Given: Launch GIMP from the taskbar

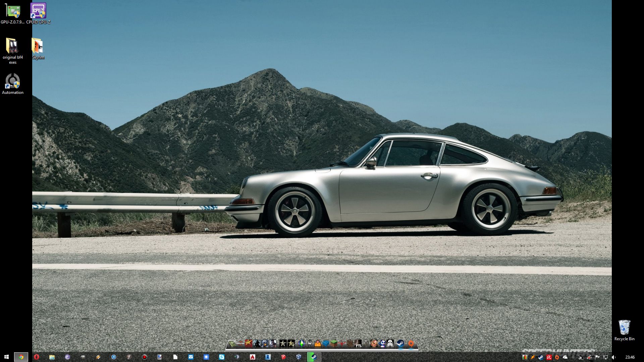Looking at the screenshot, I should coord(83,357).
